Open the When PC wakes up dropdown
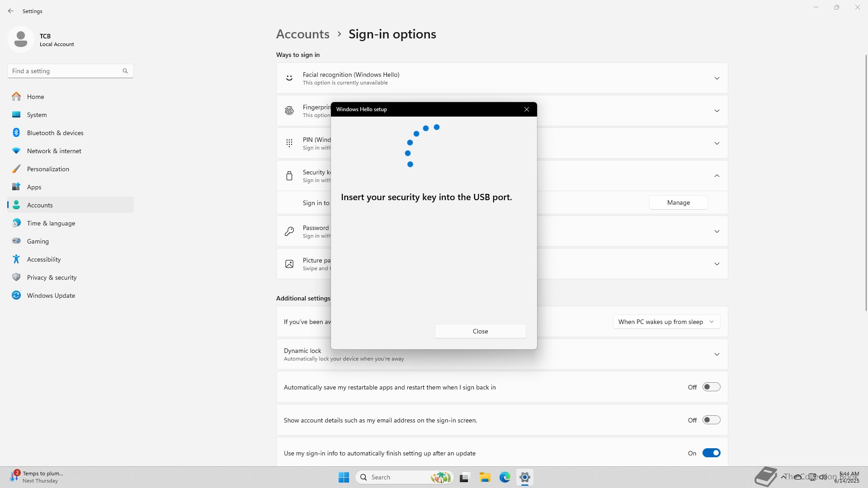The height and width of the screenshot is (488, 868). (x=666, y=322)
